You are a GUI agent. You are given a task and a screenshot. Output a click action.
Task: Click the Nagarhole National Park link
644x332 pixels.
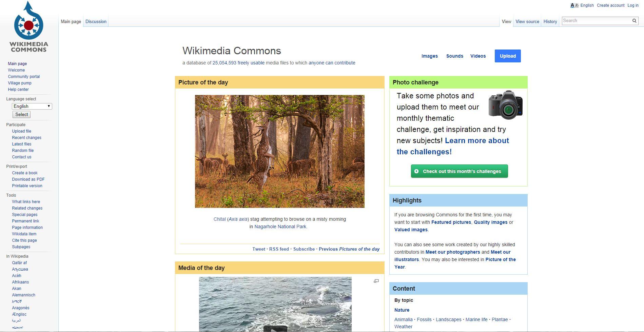click(x=280, y=227)
